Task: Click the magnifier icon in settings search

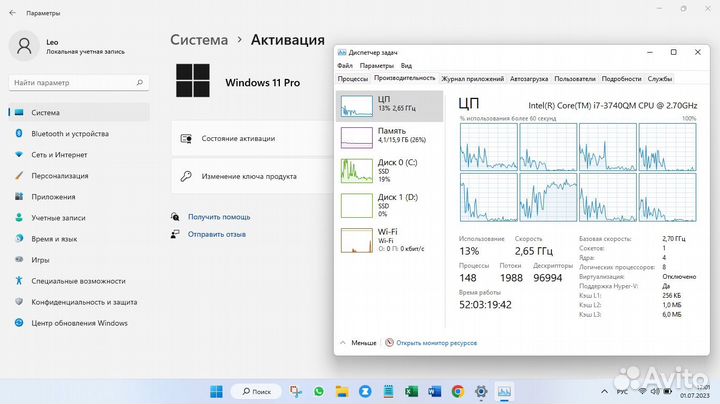Action: [140, 83]
